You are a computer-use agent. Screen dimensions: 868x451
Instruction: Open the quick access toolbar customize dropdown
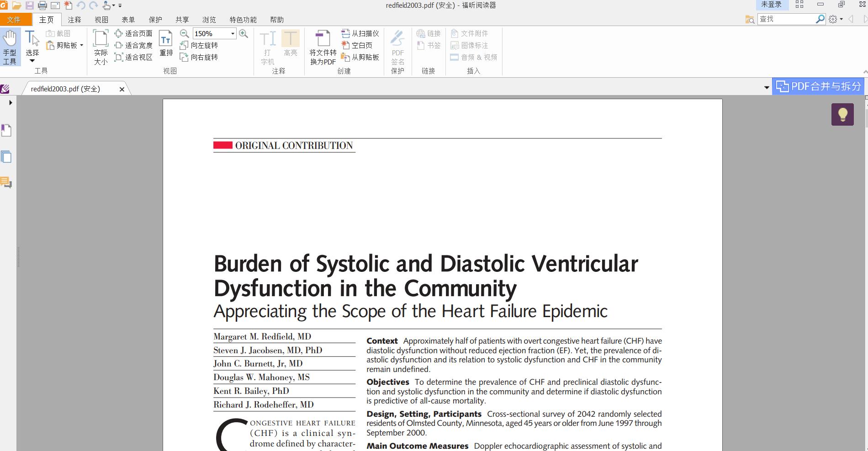pos(120,6)
